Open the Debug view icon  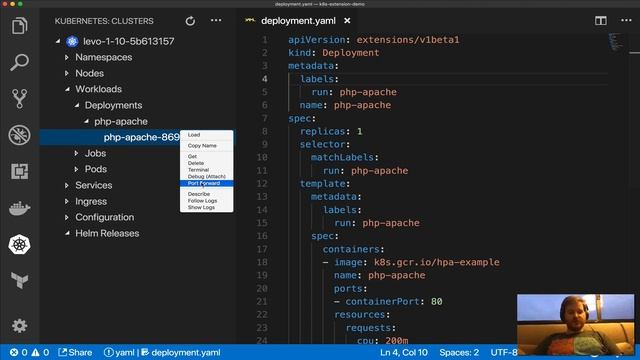pos(19,135)
